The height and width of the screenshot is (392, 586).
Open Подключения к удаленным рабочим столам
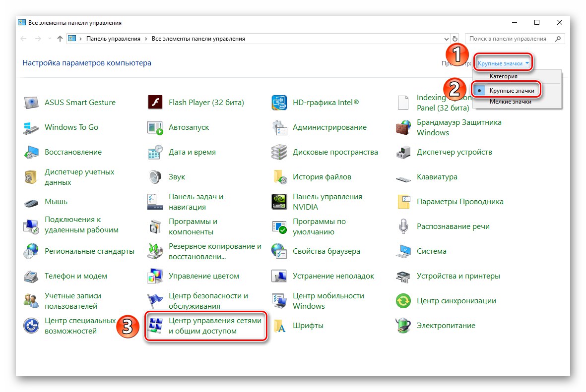(81, 225)
